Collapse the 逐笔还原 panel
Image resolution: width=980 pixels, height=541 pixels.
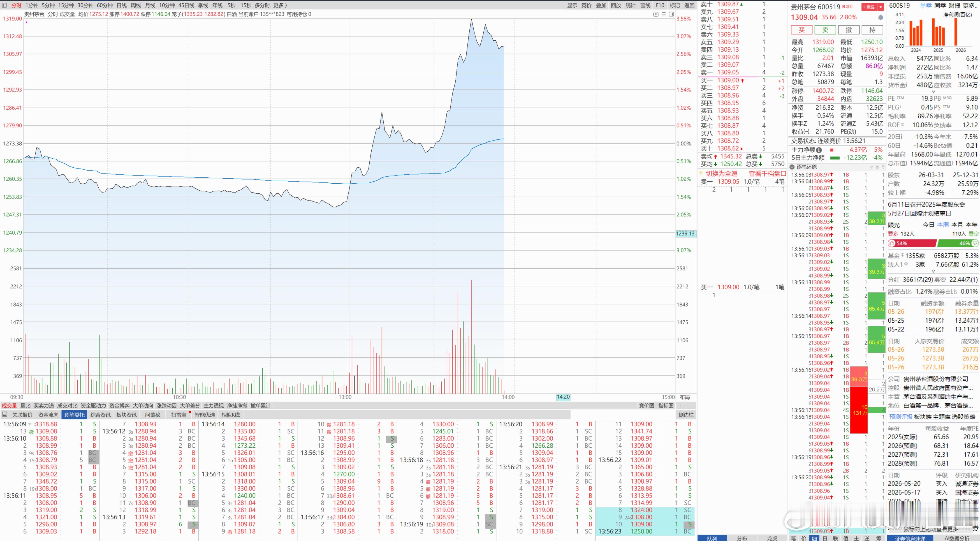(x=792, y=167)
